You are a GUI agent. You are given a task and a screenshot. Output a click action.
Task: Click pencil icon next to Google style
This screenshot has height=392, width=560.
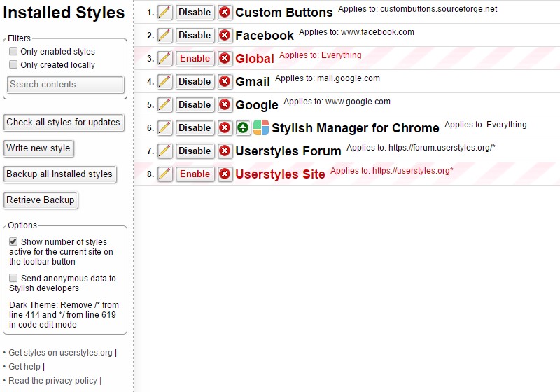tap(164, 104)
